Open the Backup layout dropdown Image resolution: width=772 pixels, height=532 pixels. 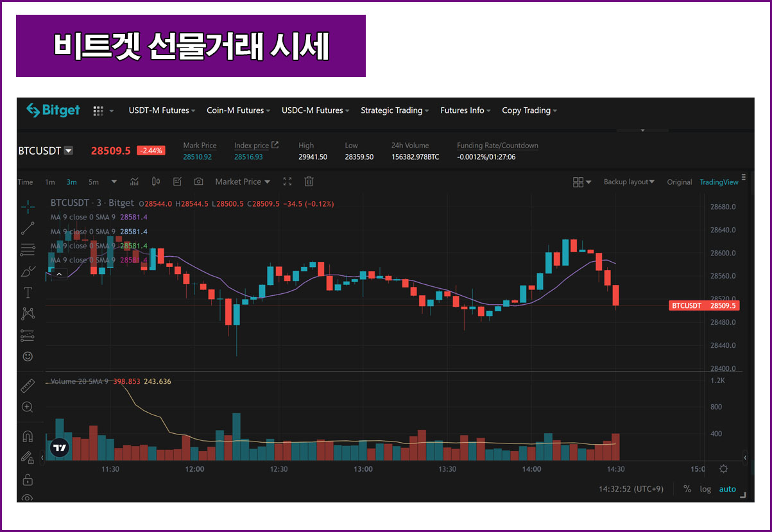coord(629,182)
